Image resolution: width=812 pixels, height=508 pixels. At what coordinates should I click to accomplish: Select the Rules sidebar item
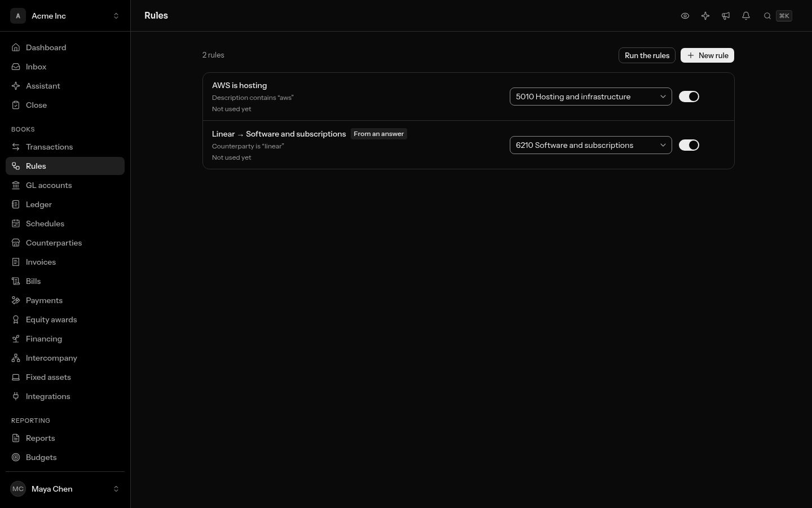tap(65, 166)
